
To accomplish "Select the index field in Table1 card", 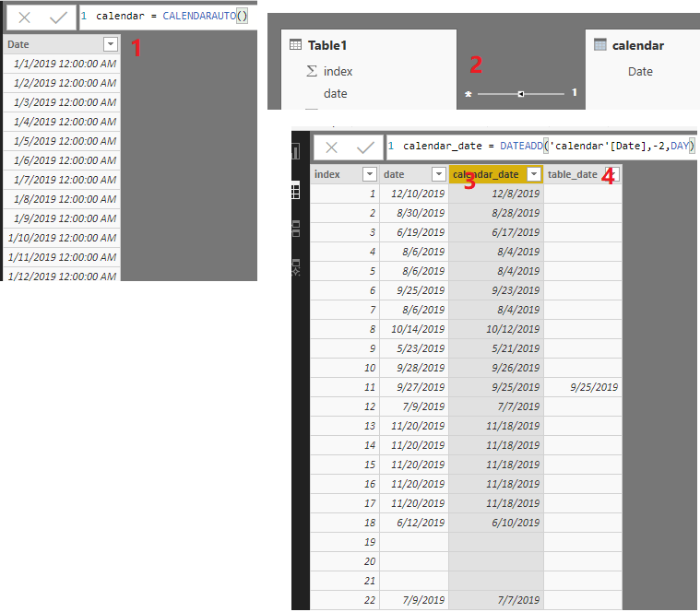I will tap(338, 71).
